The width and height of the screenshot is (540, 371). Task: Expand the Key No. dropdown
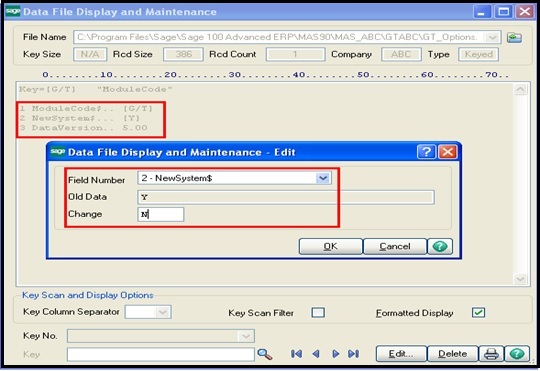click(246, 336)
